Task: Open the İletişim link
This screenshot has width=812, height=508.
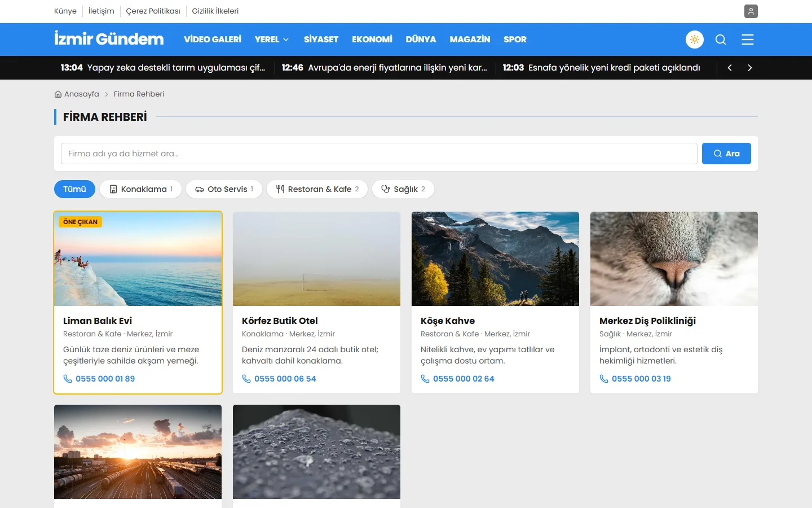Action: pos(101,11)
